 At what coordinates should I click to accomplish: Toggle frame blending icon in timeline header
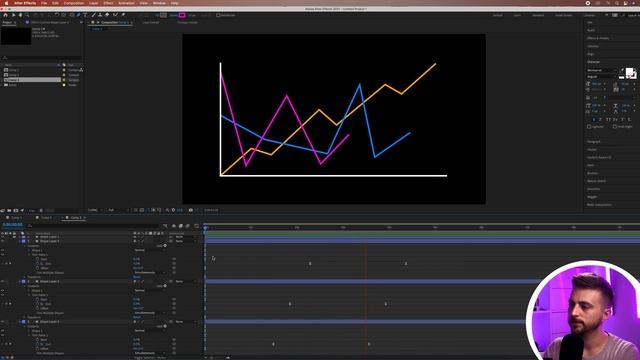tap(180, 226)
